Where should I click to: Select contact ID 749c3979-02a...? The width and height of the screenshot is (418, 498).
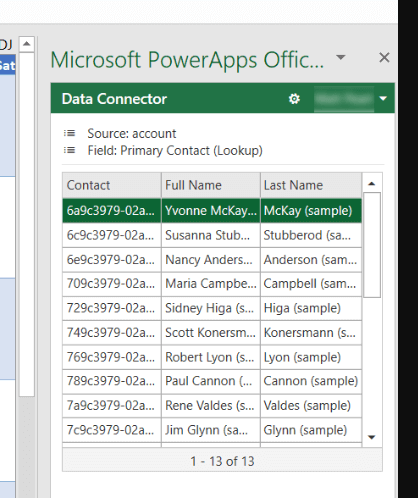click(112, 333)
